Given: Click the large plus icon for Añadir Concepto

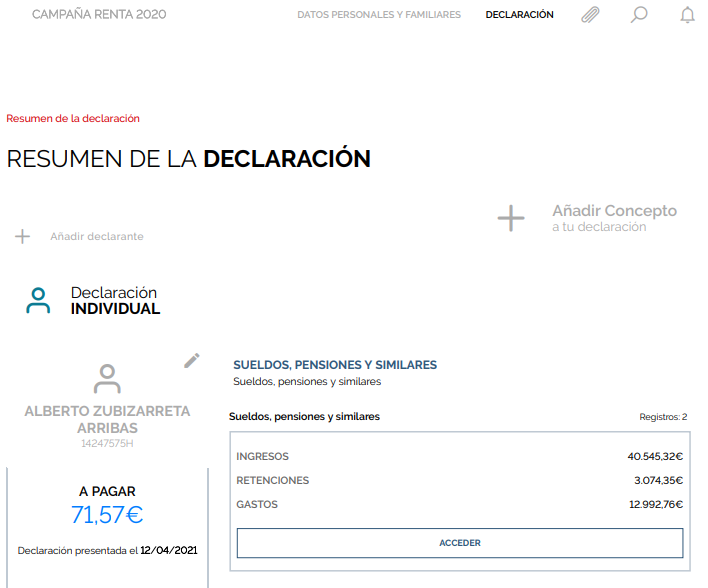Looking at the screenshot, I should pyautogui.click(x=511, y=219).
